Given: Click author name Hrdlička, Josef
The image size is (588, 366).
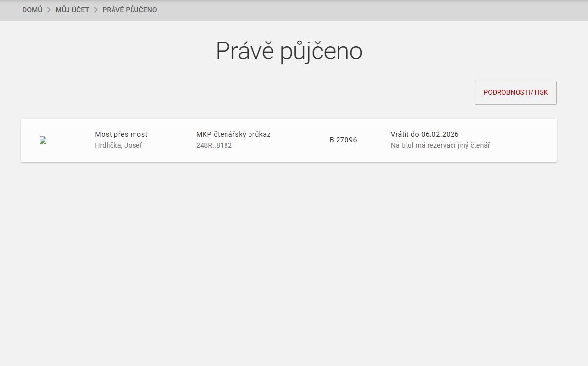Looking at the screenshot, I should [118, 145].
